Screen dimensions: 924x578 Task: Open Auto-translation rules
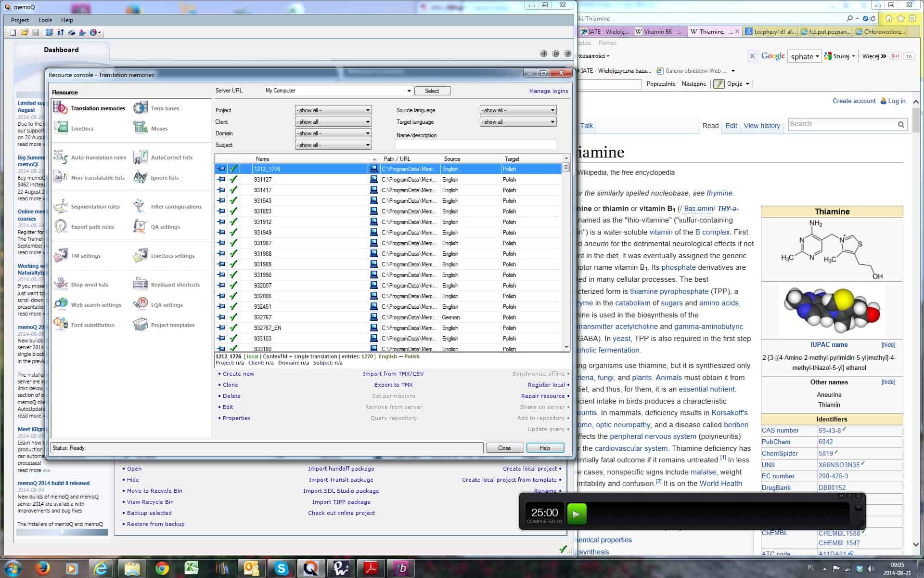90,158
